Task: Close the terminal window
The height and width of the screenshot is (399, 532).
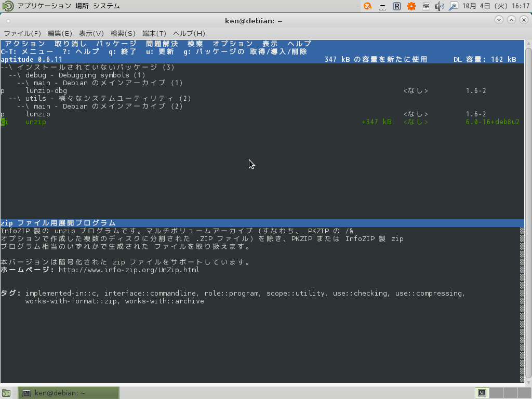Action: 524,20
